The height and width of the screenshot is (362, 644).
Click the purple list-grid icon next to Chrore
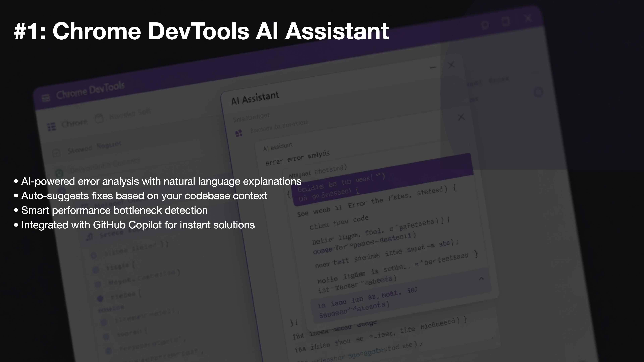[x=51, y=127]
